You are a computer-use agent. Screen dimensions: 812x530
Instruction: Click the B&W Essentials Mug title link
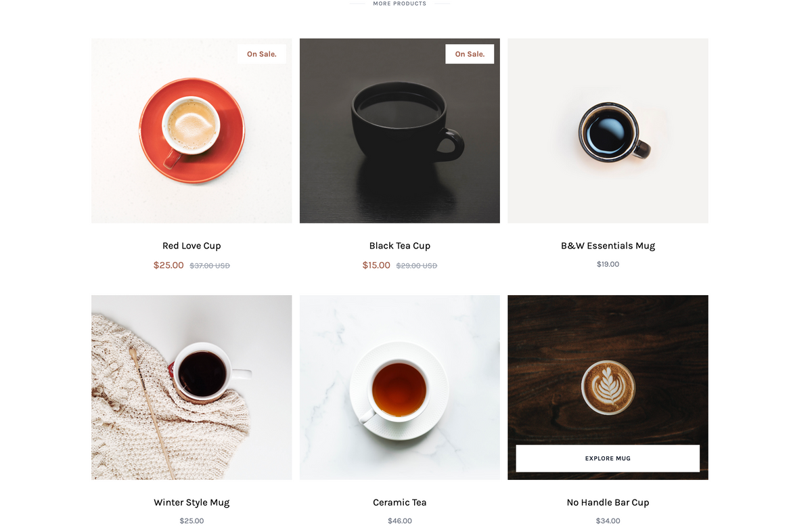pos(608,246)
